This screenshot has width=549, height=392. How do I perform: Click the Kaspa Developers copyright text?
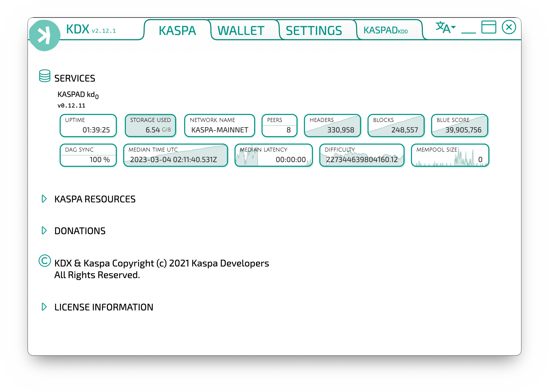click(162, 263)
